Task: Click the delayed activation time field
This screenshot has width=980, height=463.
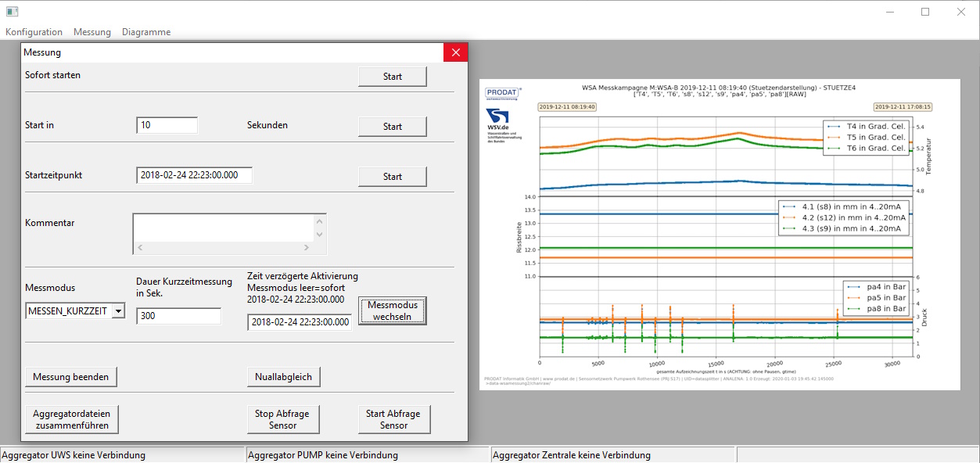Action: point(299,321)
